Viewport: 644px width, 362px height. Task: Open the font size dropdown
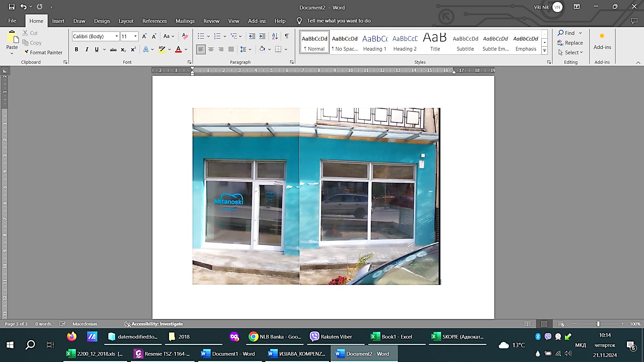pos(136,36)
